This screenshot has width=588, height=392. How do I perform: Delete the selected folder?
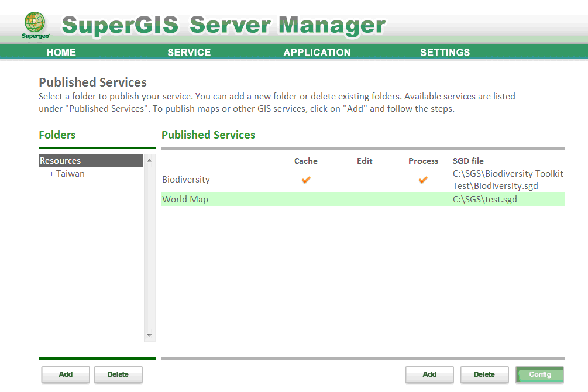[118, 374]
